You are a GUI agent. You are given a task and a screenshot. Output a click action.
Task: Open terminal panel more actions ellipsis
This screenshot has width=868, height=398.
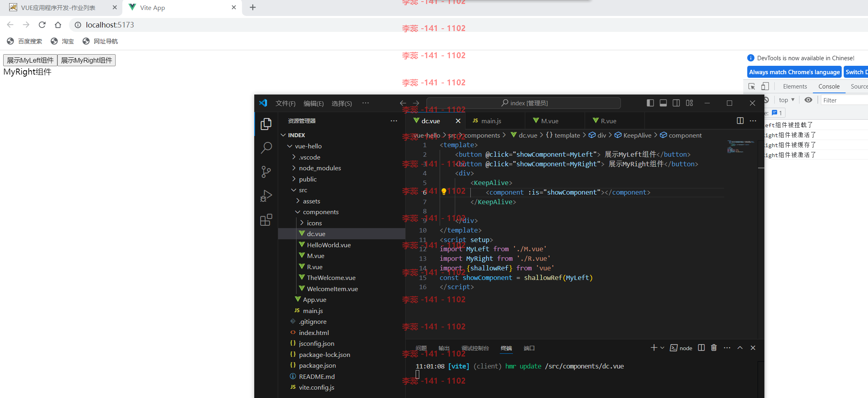click(727, 348)
